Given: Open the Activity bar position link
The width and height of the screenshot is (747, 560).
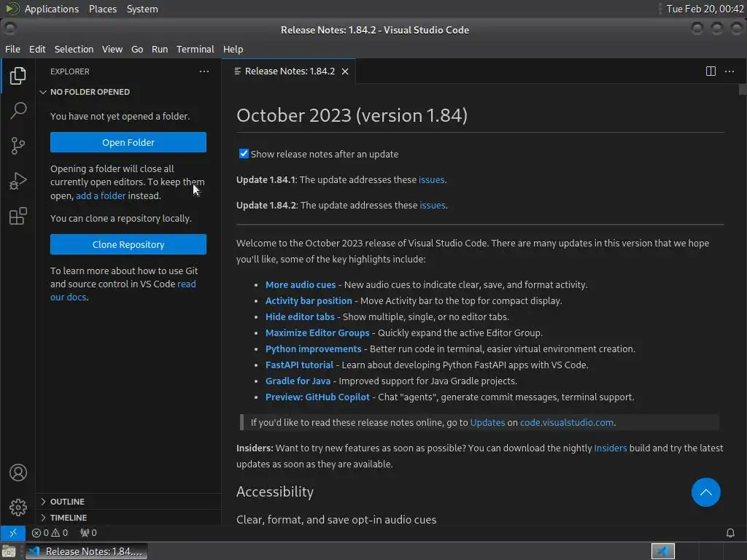Looking at the screenshot, I should 309,300.
